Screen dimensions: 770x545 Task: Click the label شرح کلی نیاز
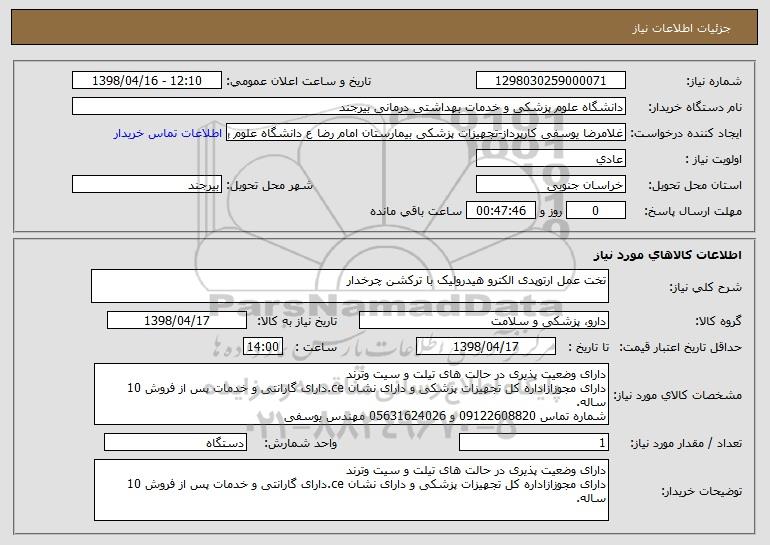pos(706,288)
